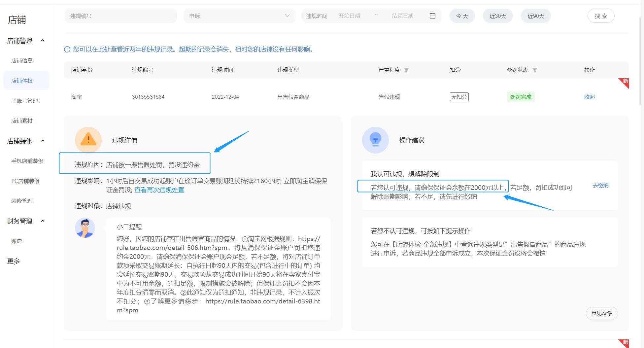Screen dimensions: 644x348
Task: Collapse the record using 收起
Action: [590, 97]
